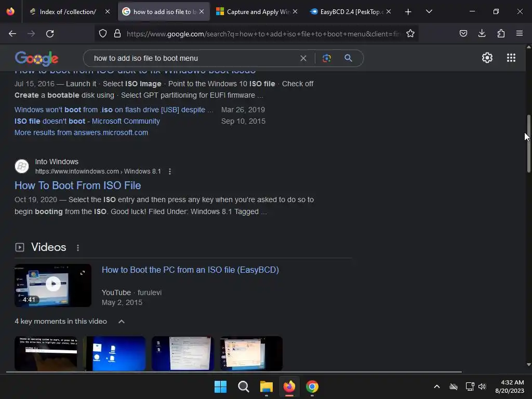Open the Firefox downloads panel
Image resolution: width=532 pixels, height=399 pixels.
coord(482,33)
